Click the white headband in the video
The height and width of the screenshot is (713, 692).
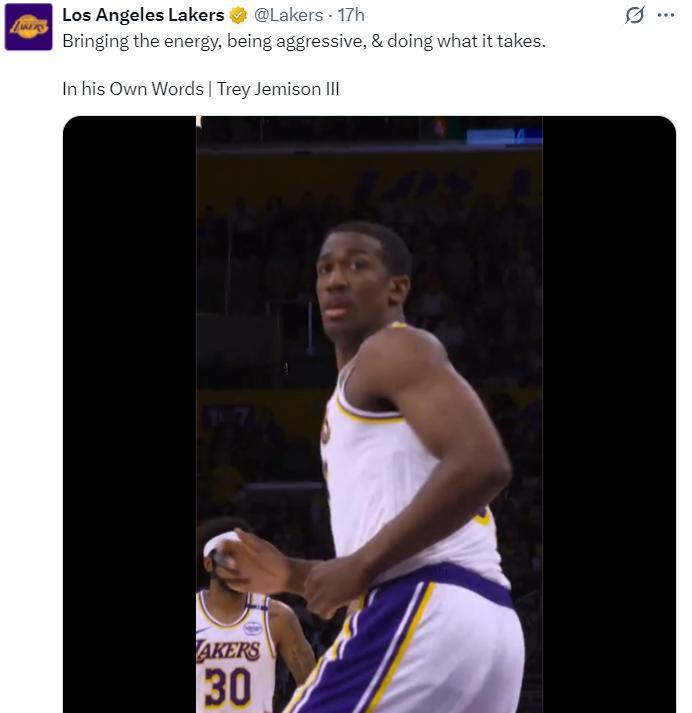(220, 542)
